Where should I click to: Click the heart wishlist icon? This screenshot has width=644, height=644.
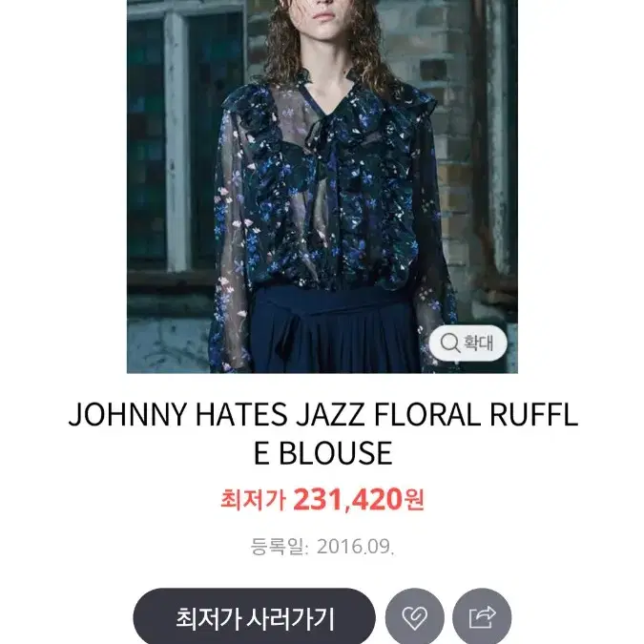coord(414,617)
